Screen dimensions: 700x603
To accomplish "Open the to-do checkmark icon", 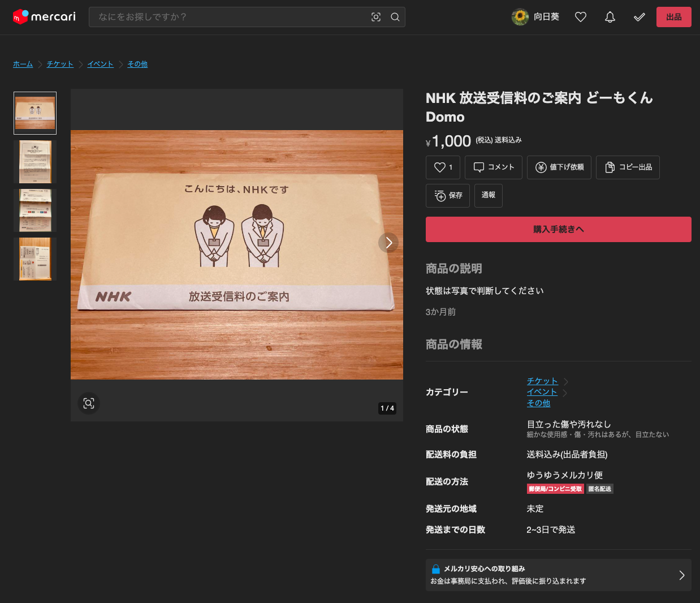I will (639, 17).
